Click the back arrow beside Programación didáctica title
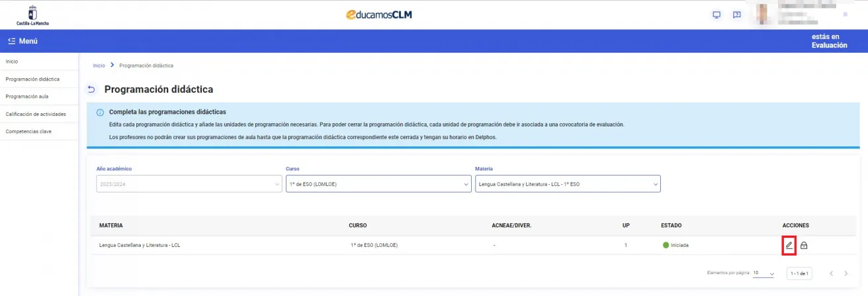This screenshot has width=868, height=296. coord(92,89)
